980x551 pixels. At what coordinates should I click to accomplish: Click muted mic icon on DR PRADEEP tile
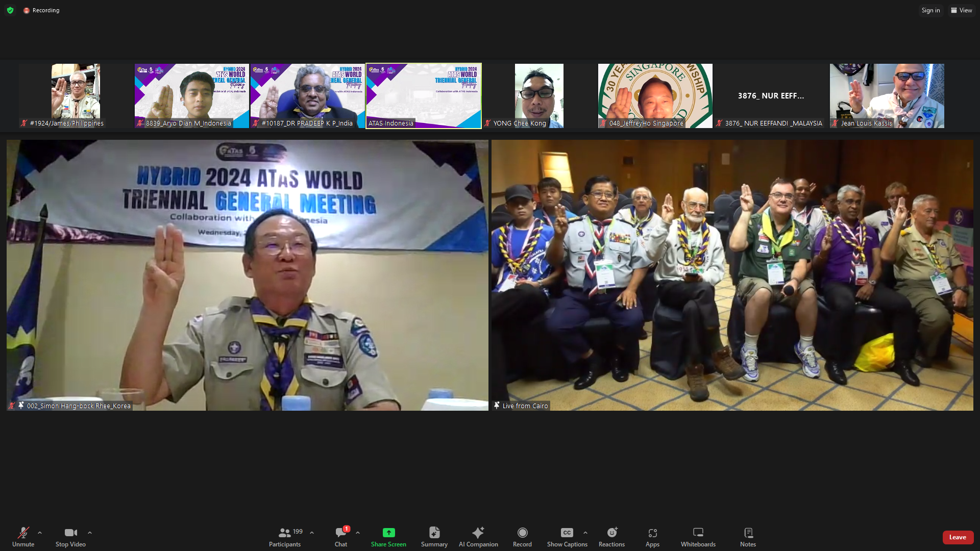coord(256,123)
